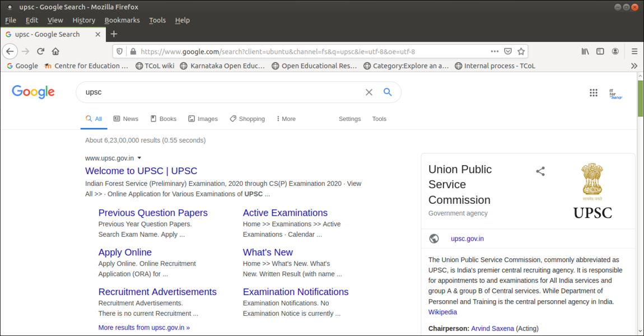Screen dimensions: 644x336
Task: Open the Bookmarks menu
Action: pos(122,20)
